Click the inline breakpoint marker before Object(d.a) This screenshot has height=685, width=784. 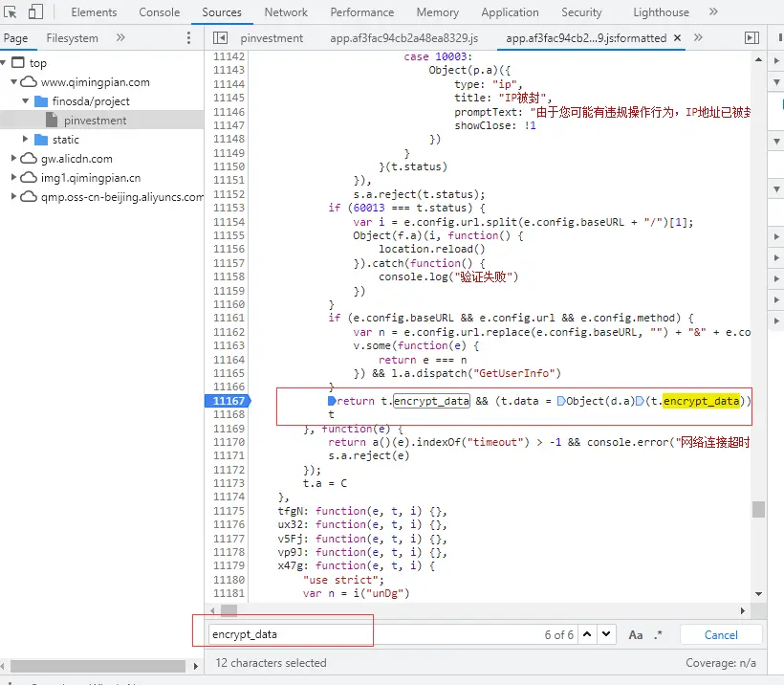click(561, 401)
